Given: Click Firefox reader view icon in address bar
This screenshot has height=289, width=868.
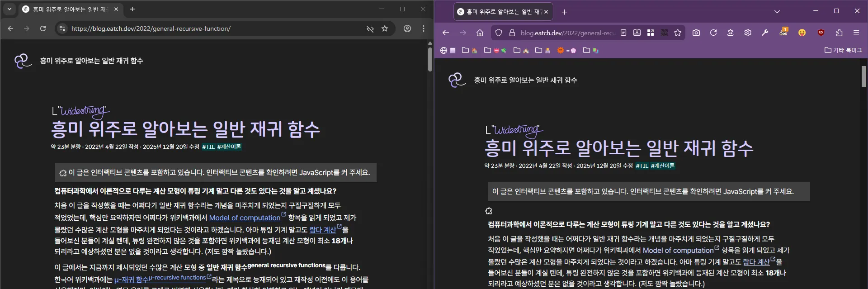Looking at the screenshot, I should 623,33.
